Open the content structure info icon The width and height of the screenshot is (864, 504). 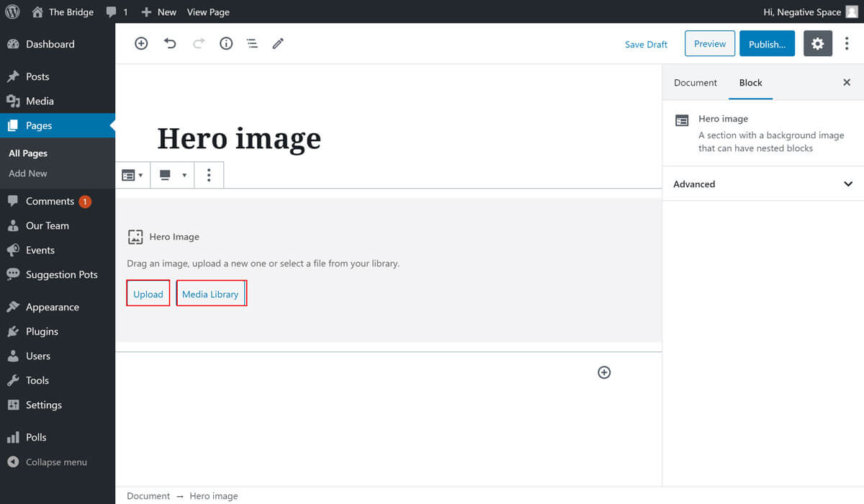click(226, 44)
